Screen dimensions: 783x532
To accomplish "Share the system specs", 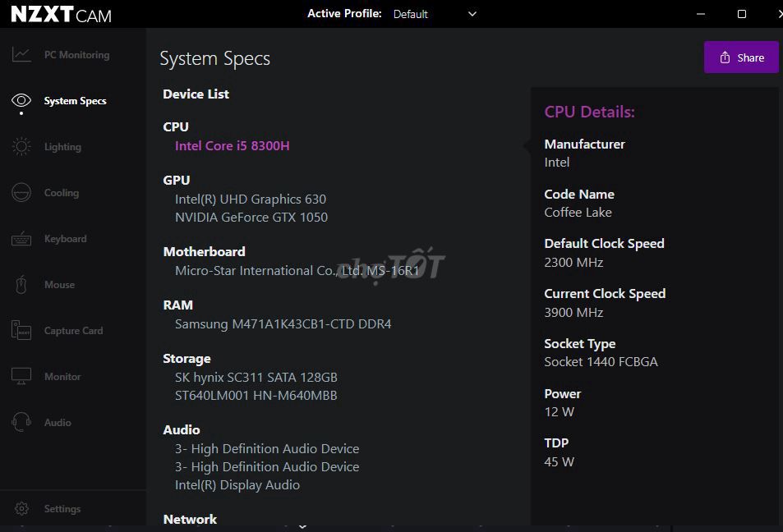I will coord(741,57).
